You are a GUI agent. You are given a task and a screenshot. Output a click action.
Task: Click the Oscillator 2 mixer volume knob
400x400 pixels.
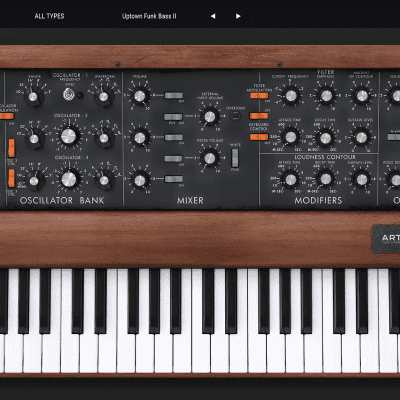(x=140, y=138)
